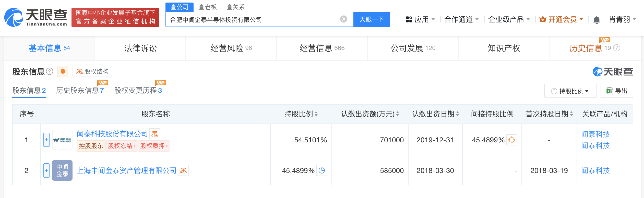This screenshot has width=644, height=198.
Task: Click the 2018-03-19 first holding date
Action: (549, 170)
